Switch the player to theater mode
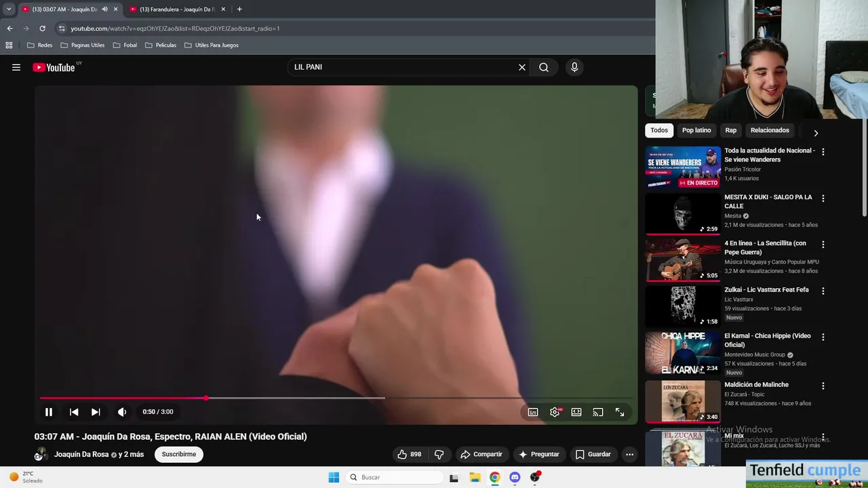868x488 pixels. [576, 412]
